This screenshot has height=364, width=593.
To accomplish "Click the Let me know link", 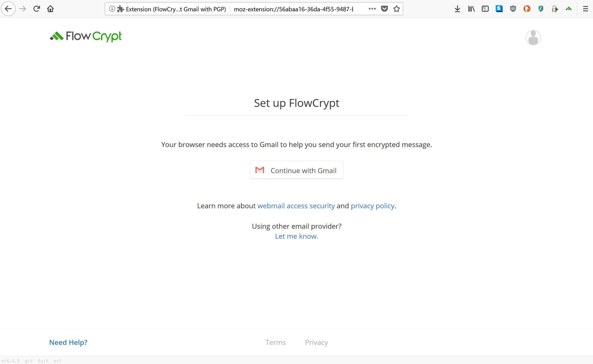I will point(297,236).
